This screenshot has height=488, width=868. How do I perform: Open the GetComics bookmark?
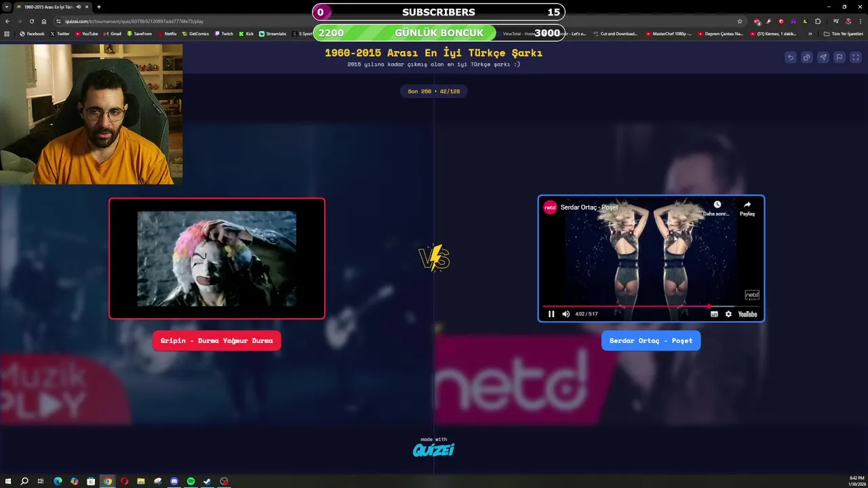tap(195, 34)
